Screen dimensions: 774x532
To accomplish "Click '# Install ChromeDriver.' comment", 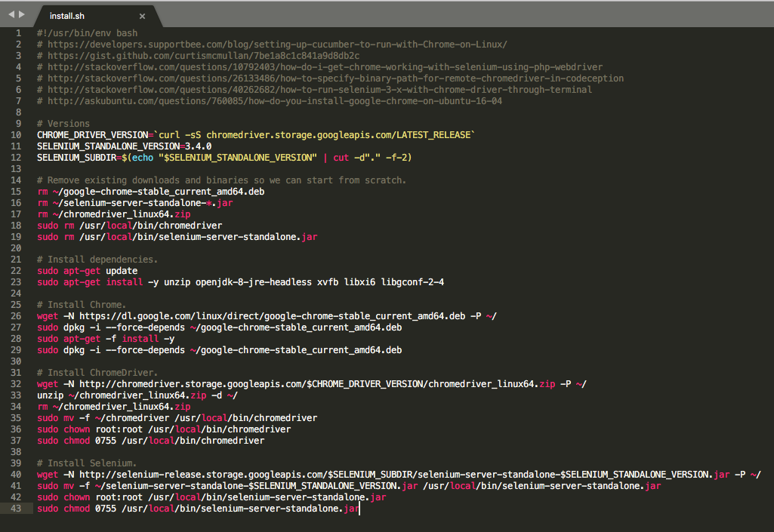I will click(x=97, y=373).
